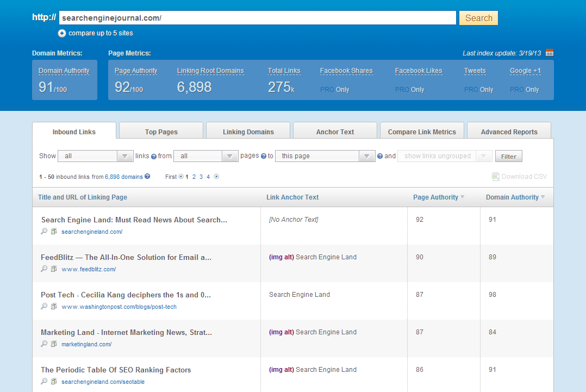
Task: Open the 6,898 domains link
Action: click(x=124, y=177)
